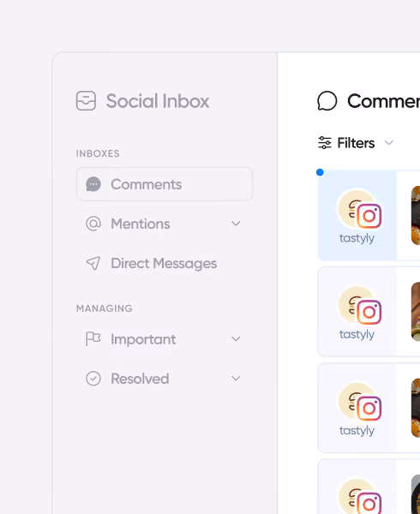
Task: Open Direct Messages
Action: click(x=165, y=263)
